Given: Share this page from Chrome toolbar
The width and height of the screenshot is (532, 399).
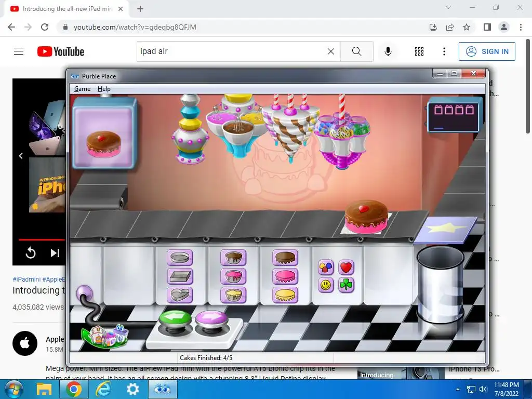Looking at the screenshot, I should point(450,27).
